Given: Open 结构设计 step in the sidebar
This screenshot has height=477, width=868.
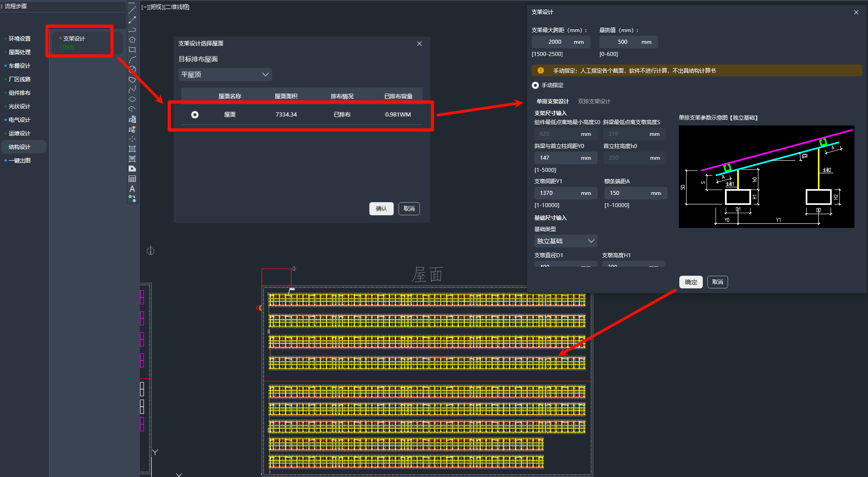Looking at the screenshot, I should (x=20, y=147).
